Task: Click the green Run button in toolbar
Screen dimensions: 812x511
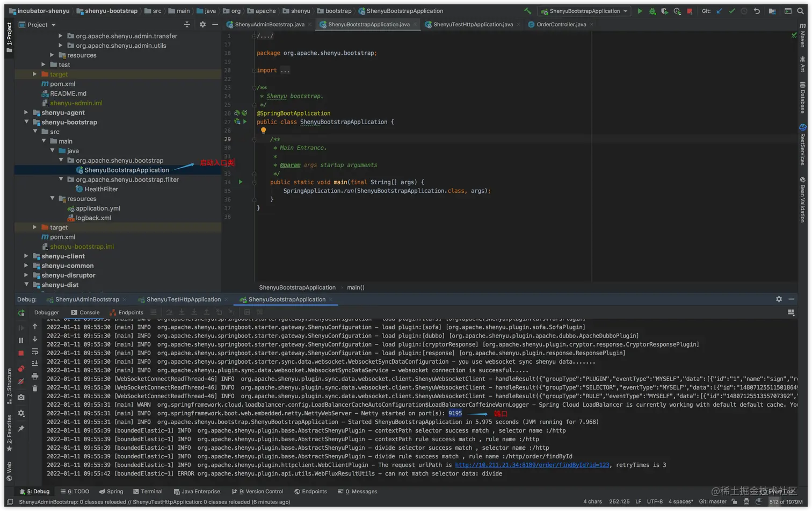Action: point(640,11)
